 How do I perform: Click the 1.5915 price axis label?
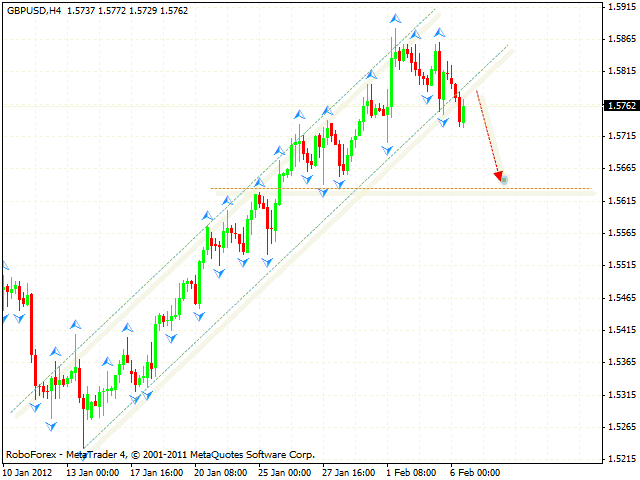(x=621, y=7)
